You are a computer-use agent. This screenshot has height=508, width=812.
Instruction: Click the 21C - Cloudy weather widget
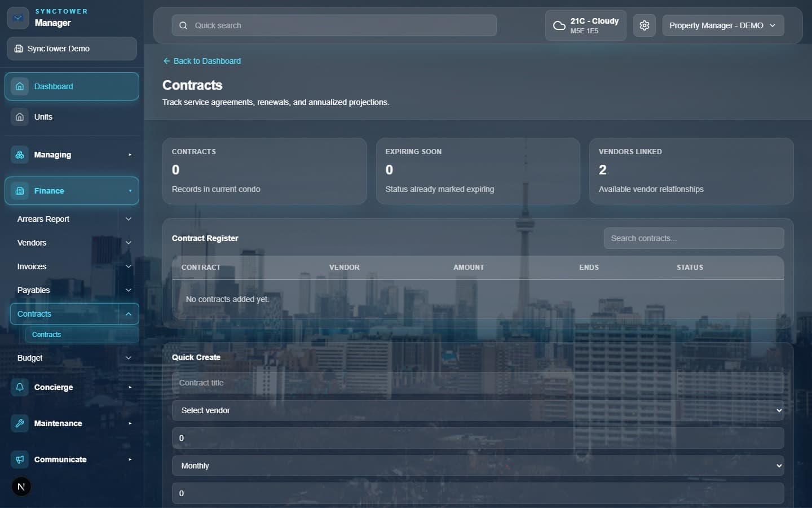pos(585,25)
